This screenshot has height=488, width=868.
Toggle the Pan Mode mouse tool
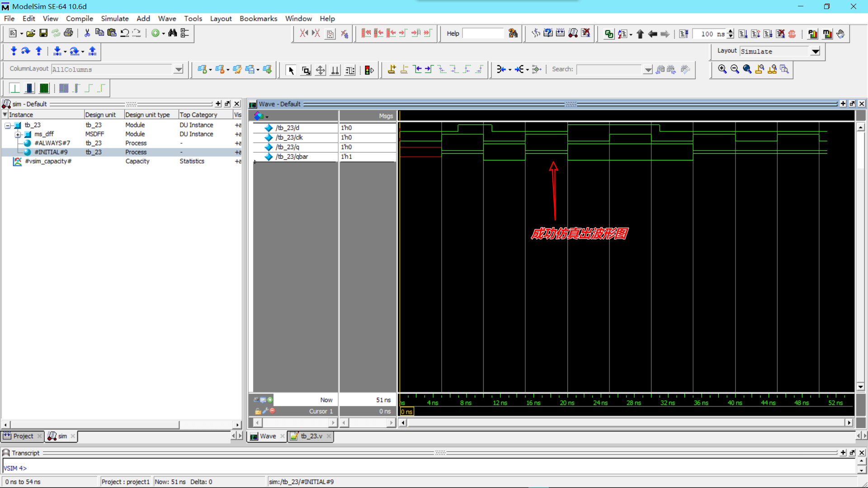pos(320,70)
